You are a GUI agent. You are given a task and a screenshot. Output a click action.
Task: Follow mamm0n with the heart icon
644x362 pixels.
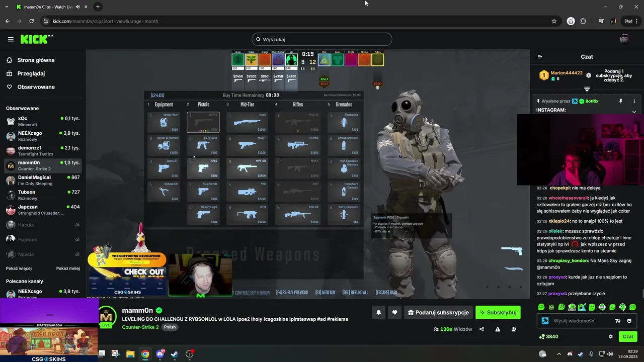pos(395,312)
